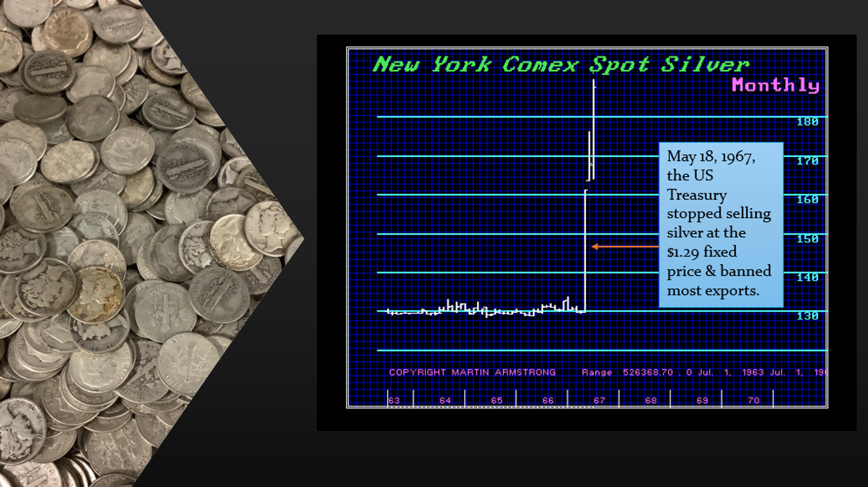
Task: Click the "63" year label
Action: pos(394,400)
